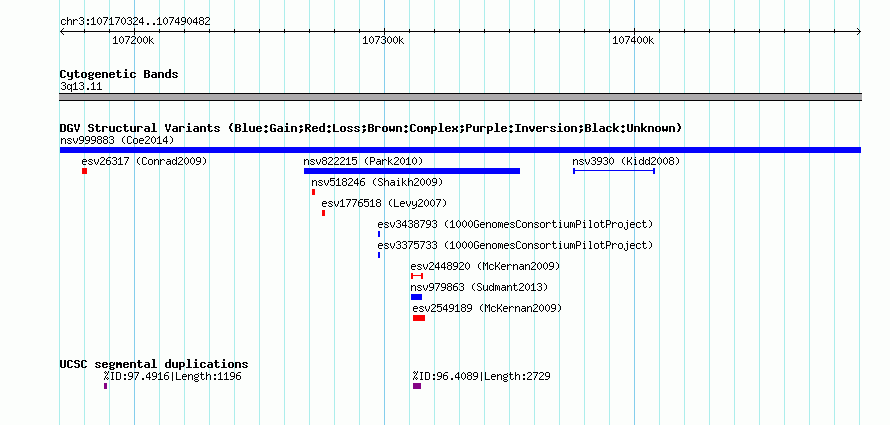
Task: Select the red esv1776518 loss marker
Action: click(324, 213)
